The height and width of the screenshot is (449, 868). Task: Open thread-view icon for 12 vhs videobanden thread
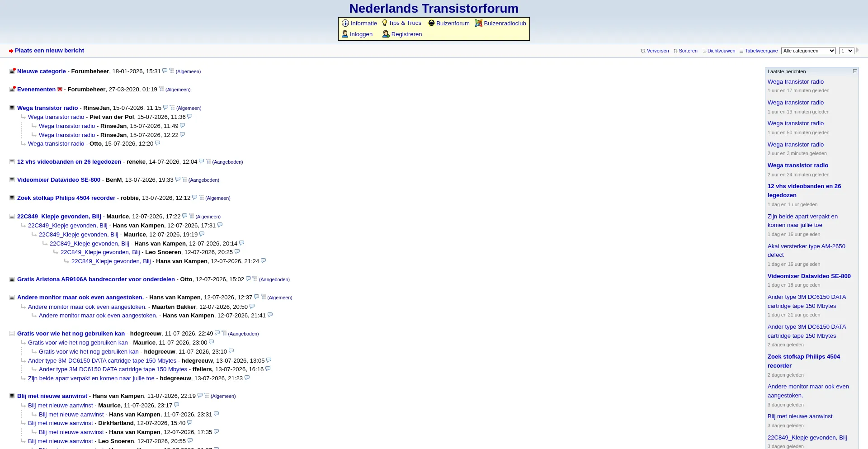click(208, 161)
